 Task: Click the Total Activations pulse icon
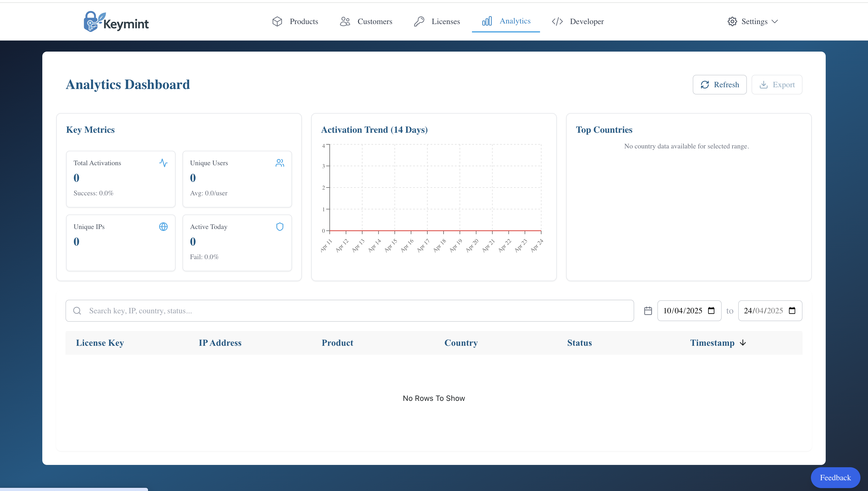coord(163,163)
